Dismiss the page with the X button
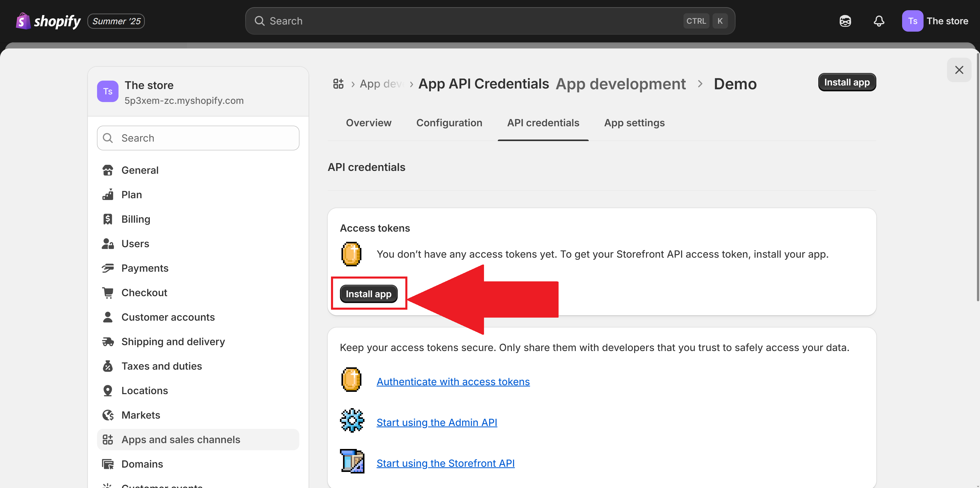This screenshot has height=488, width=980. click(x=959, y=70)
